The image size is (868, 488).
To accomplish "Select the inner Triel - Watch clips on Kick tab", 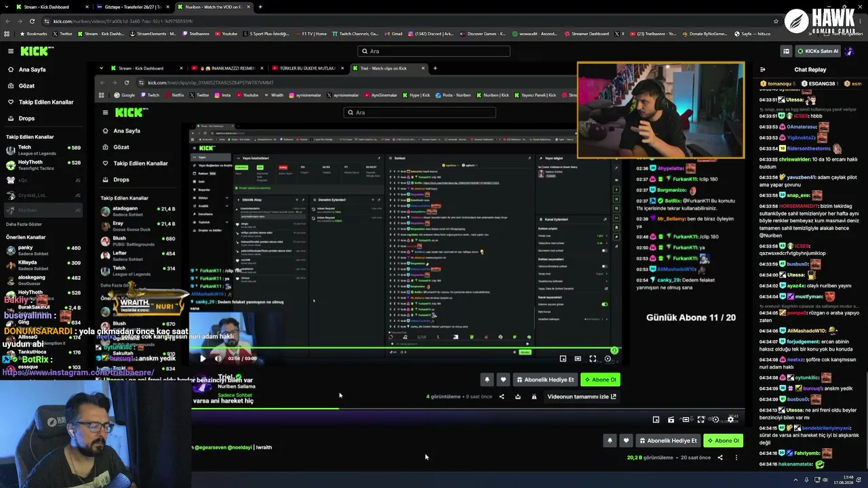I will click(390, 68).
